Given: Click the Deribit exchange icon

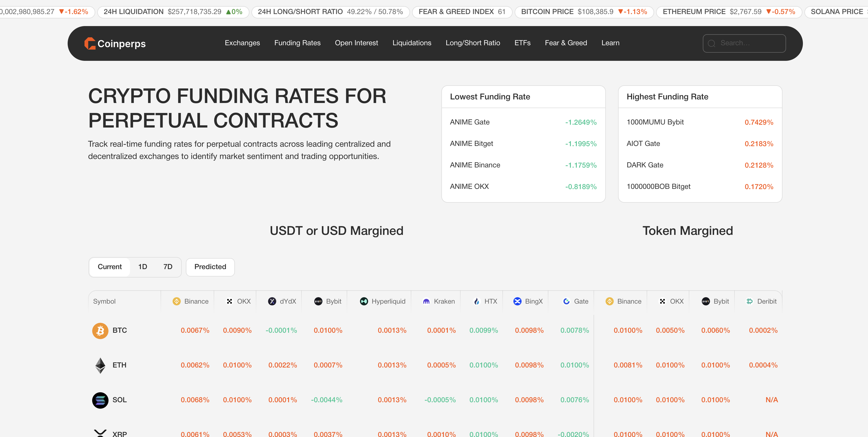Looking at the screenshot, I should pyautogui.click(x=749, y=301).
